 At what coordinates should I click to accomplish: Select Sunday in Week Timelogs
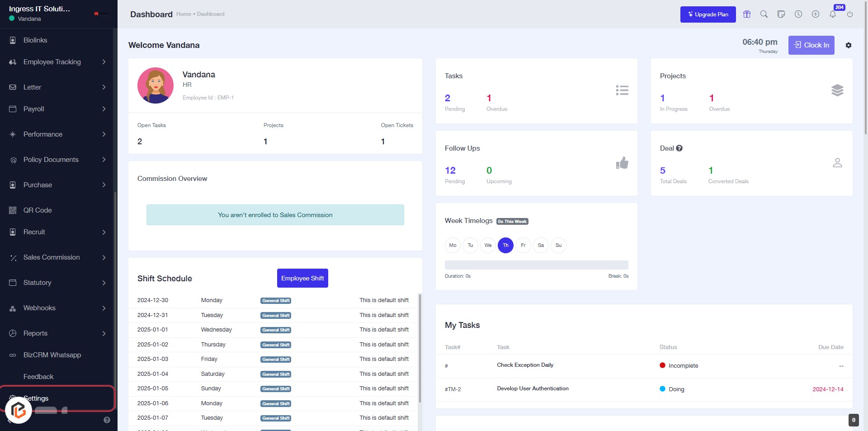coord(558,245)
